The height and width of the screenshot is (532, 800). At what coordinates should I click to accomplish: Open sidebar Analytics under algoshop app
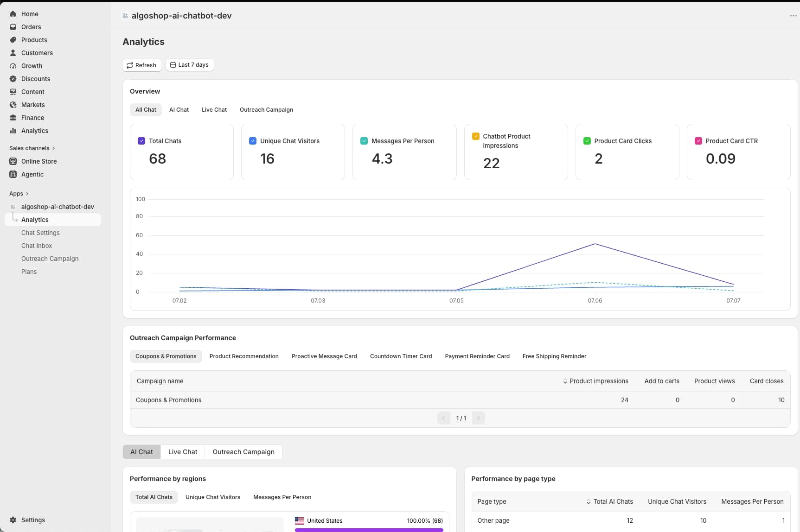coord(53,220)
